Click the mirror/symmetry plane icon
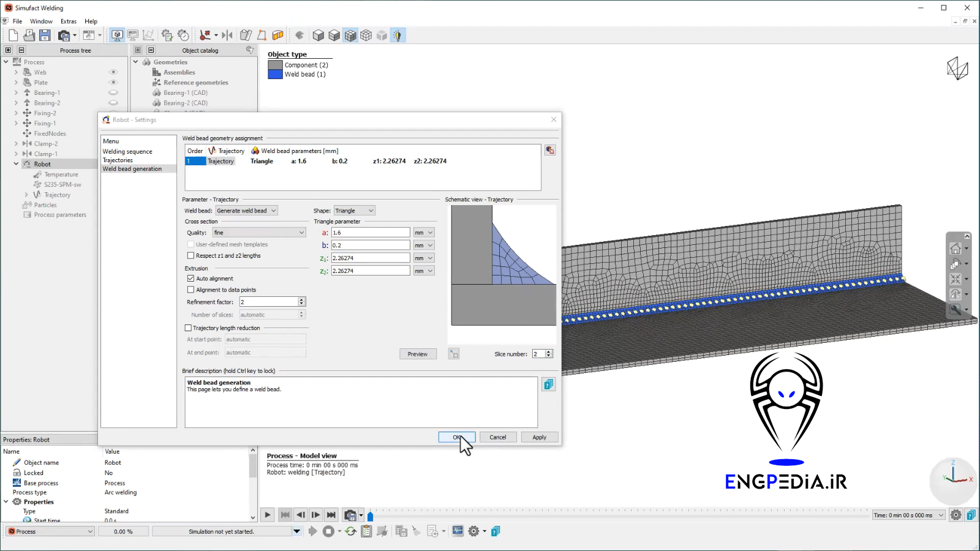The height and width of the screenshot is (551, 980). point(227,36)
